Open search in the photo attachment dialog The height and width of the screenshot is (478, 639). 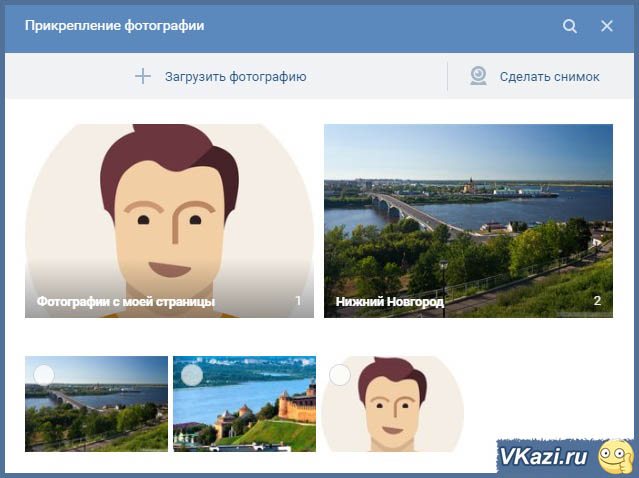pos(570,26)
